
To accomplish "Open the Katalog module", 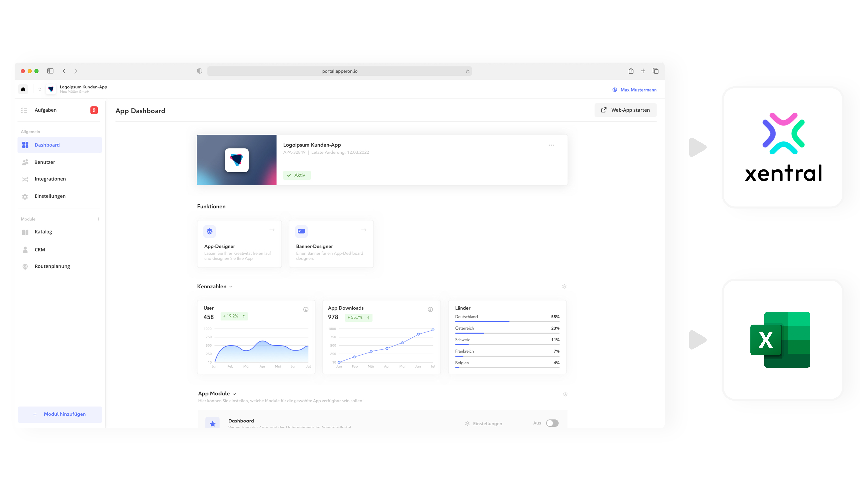I will coord(60,232).
